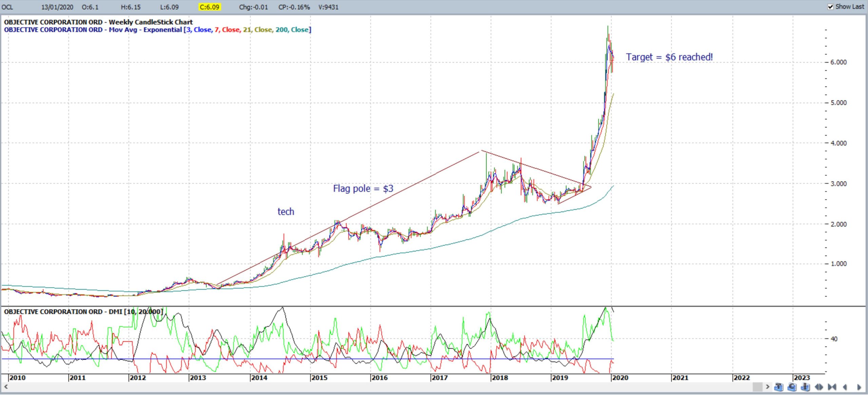Click the 2.000 price axis label
The image size is (868, 396).
click(x=839, y=224)
